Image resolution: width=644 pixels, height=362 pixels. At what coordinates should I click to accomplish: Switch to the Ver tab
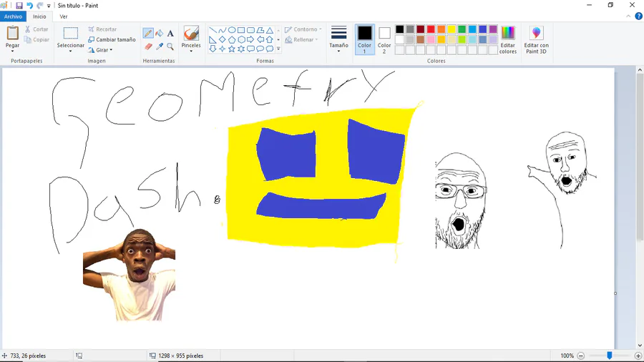pos(63,16)
